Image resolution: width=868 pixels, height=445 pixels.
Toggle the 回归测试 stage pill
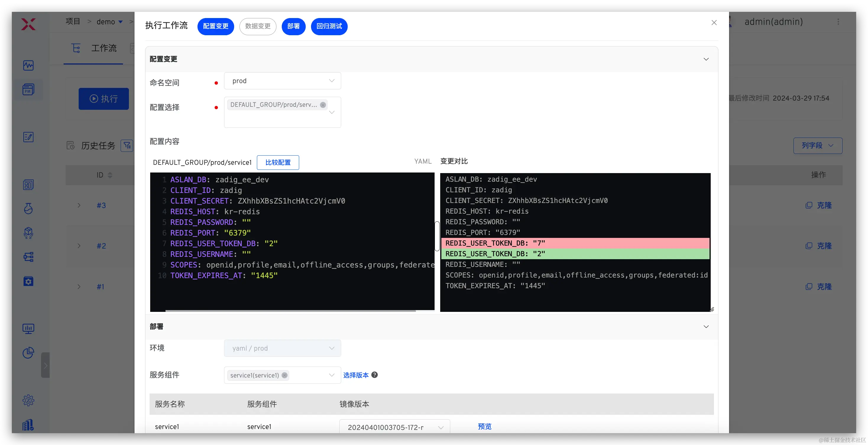pyautogui.click(x=329, y=26)
